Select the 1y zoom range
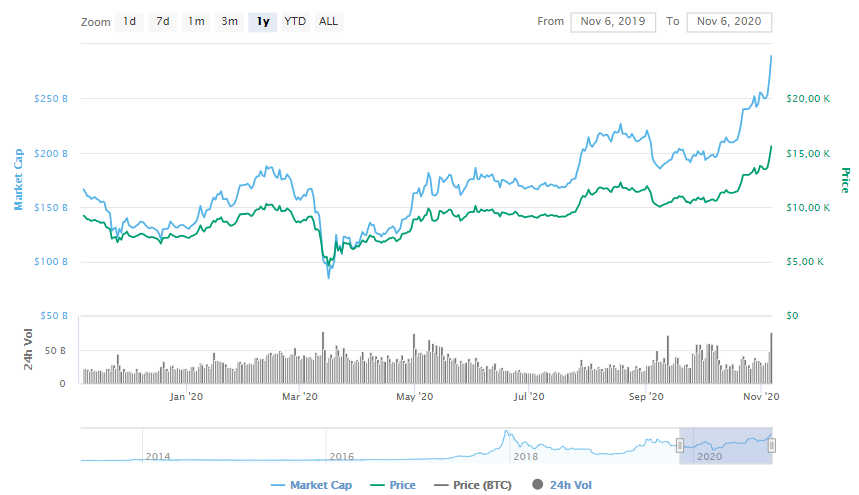The height and width of the screenshot is (495, 859). point(263,21)
